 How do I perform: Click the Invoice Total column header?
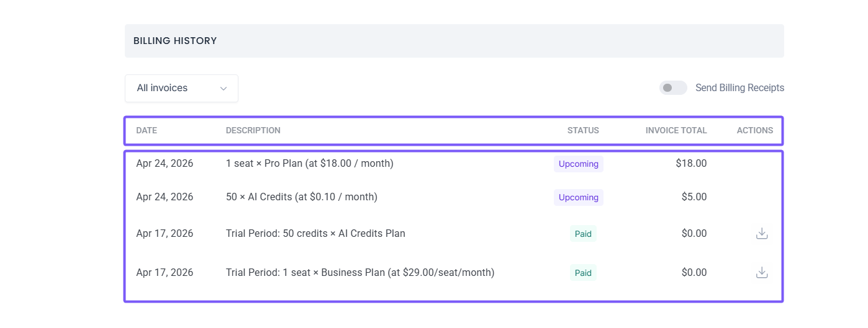point(676,131)
